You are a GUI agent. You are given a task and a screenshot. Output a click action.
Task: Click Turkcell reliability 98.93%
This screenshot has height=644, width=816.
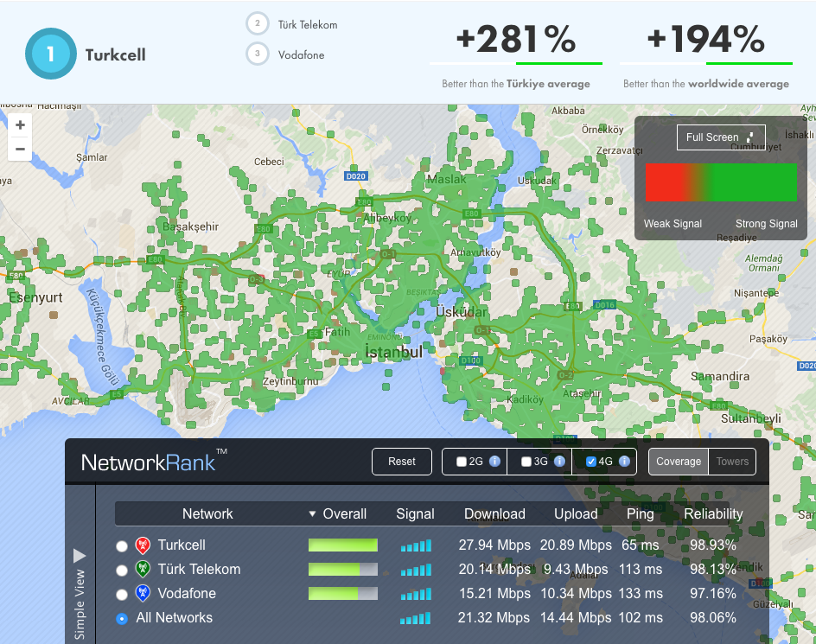click(x=713, y=545)
